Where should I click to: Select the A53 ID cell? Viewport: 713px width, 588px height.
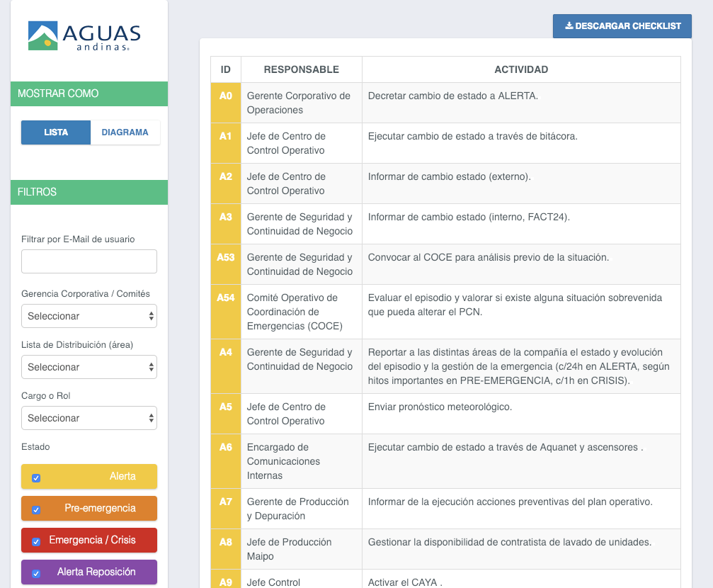click(x=226, y=264)
